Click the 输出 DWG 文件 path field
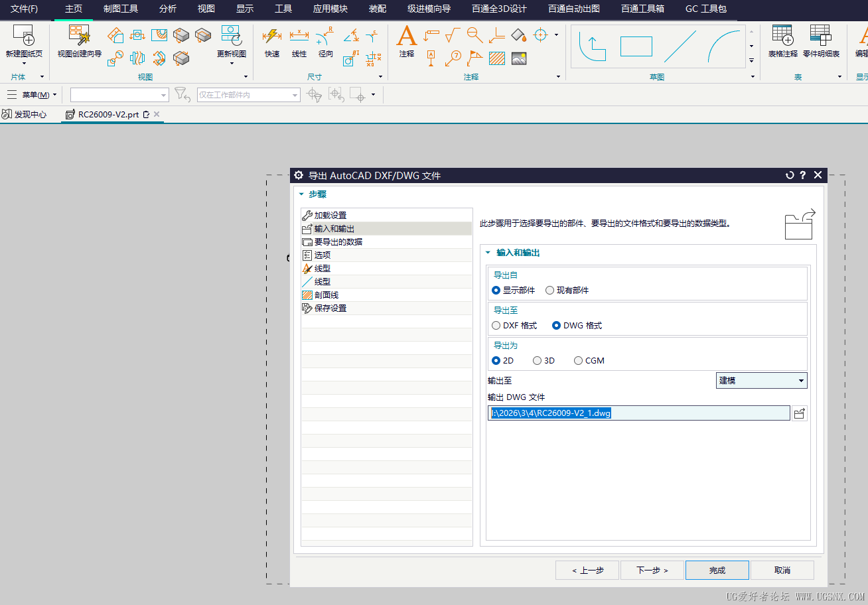This screenshot has height=605, width=868. 639,413
